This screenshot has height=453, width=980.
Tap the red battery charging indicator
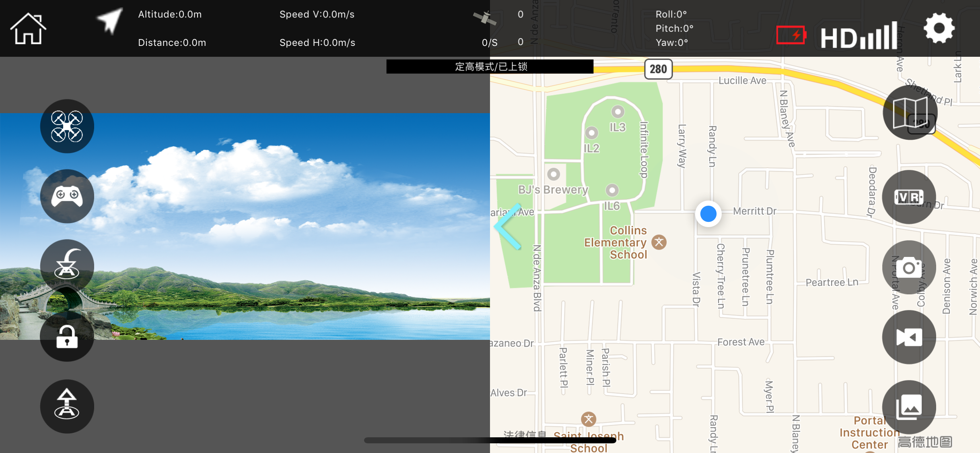tap(791, 35)
